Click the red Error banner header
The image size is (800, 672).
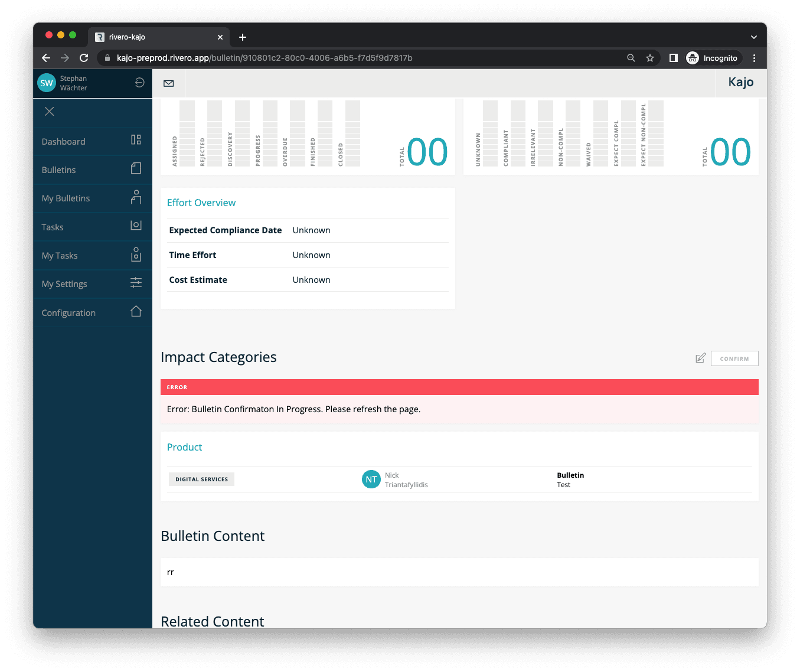click(459, 387)
